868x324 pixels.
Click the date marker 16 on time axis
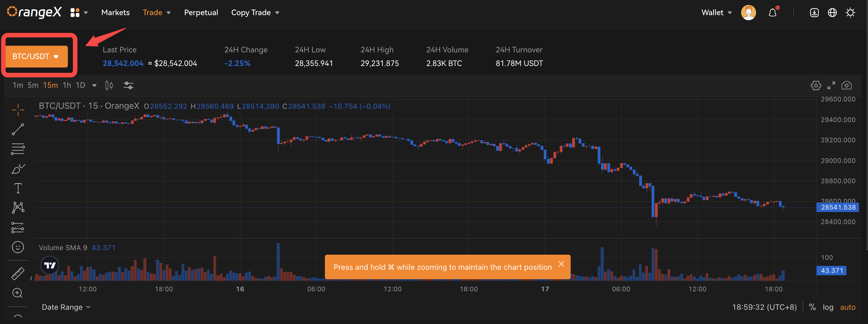point(240,289)
